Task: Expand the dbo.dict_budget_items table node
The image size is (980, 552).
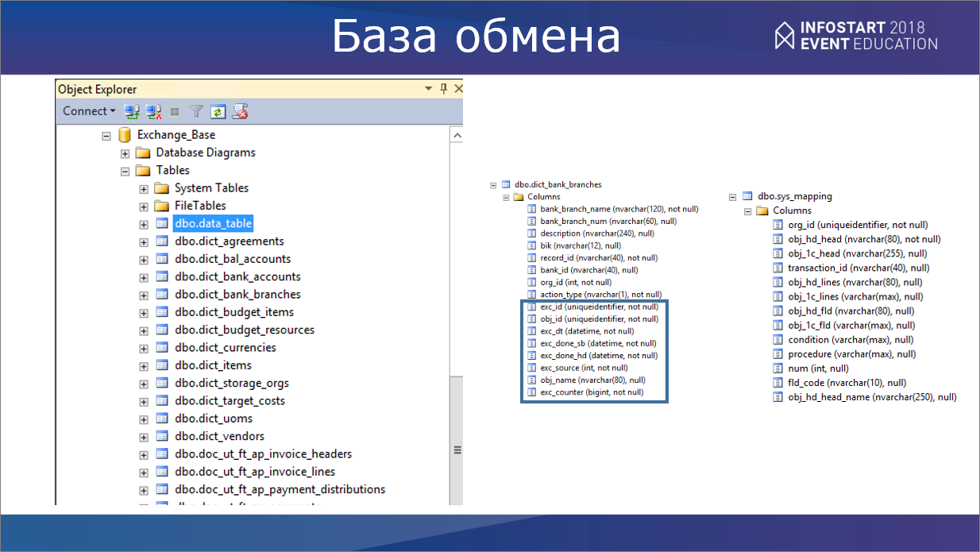Action: tap(144, 313)
